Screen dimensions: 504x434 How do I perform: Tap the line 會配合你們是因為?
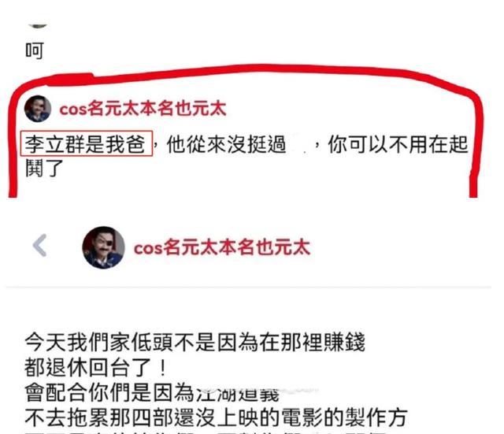coord(109,392)
